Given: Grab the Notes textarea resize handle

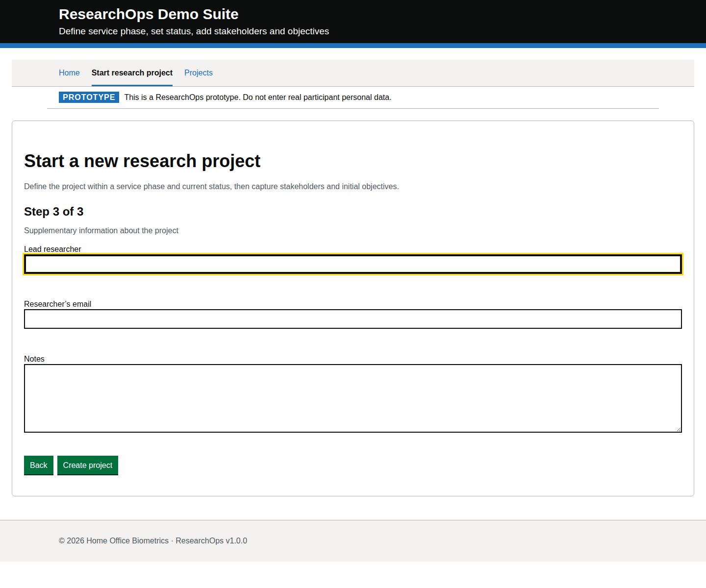Looking at the screenshot, I should 679,429.
